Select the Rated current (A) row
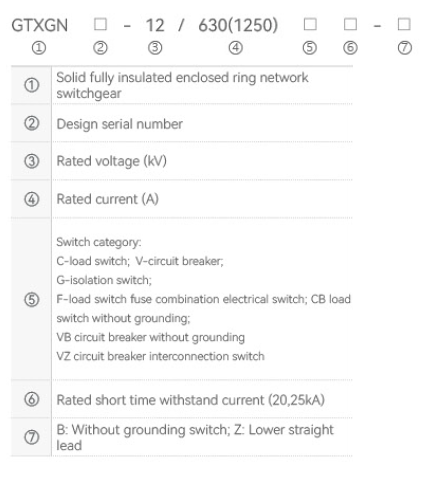Screen dimensions: 437x494 point(182,199)
